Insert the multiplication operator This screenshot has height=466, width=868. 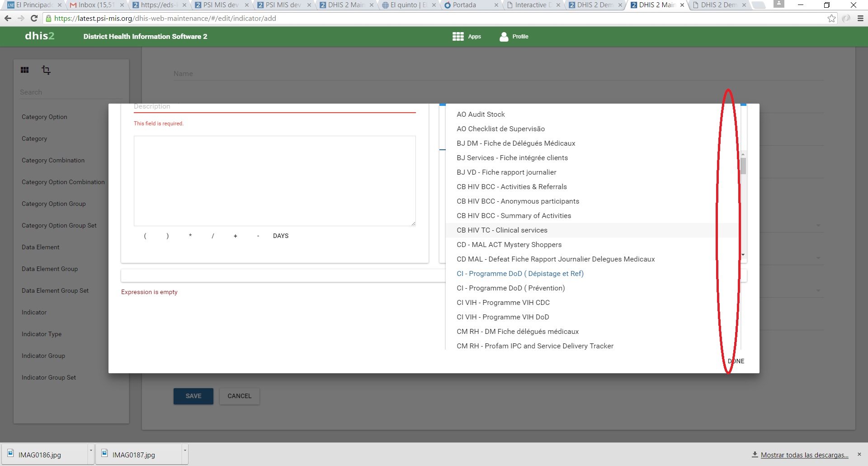[x=190, y=236]
